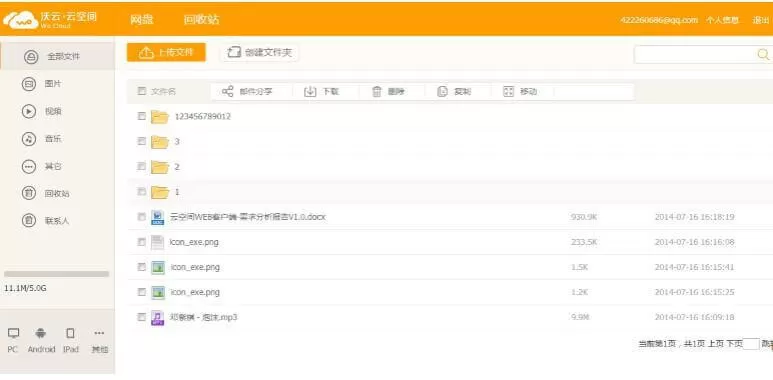The height and width of the screenshot is (380, 773).
Task: Select the iPad client icon
Action: coord(70,333)
